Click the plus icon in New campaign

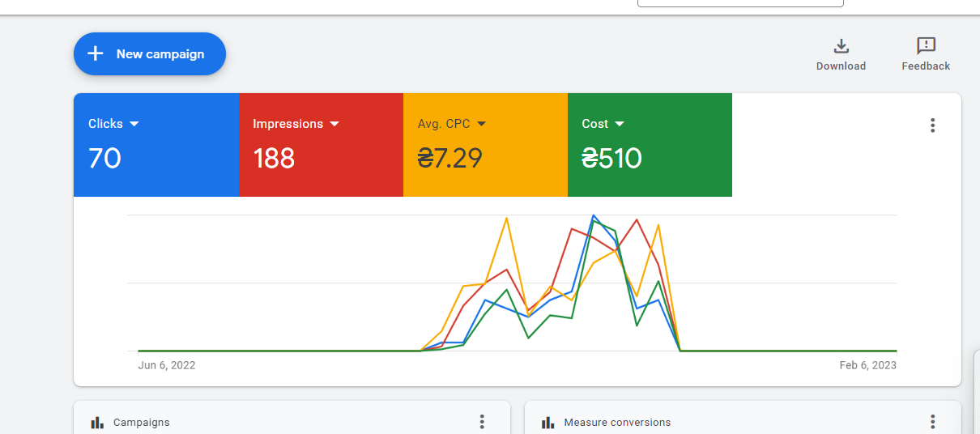[96, 54]
